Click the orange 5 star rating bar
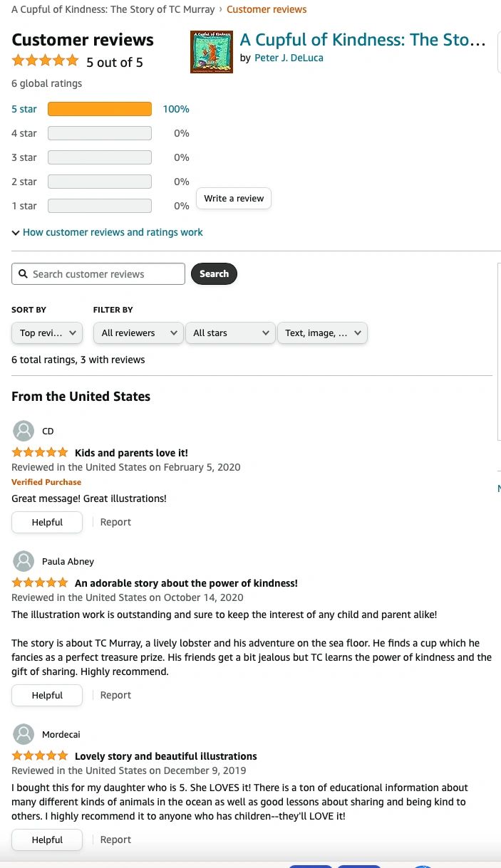The image size is (501, 868). click(100, 109)
